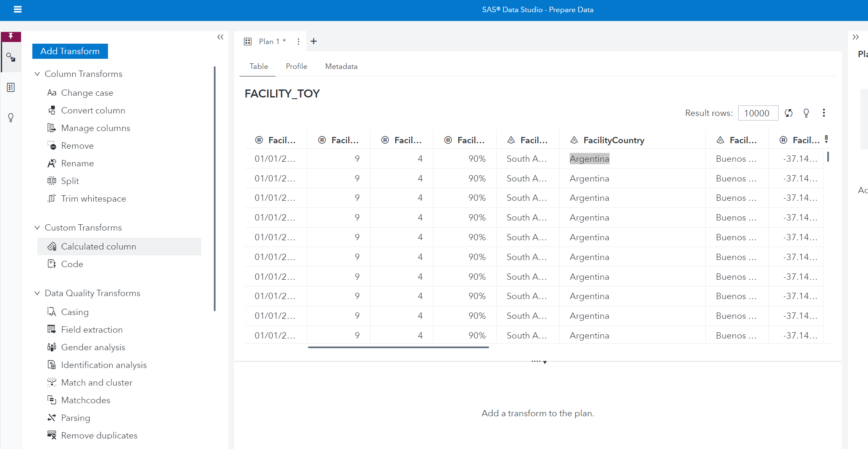Screen dimensions: 868x449
Task: Collapse the Custom Transforms section
Action: point(37,228)
